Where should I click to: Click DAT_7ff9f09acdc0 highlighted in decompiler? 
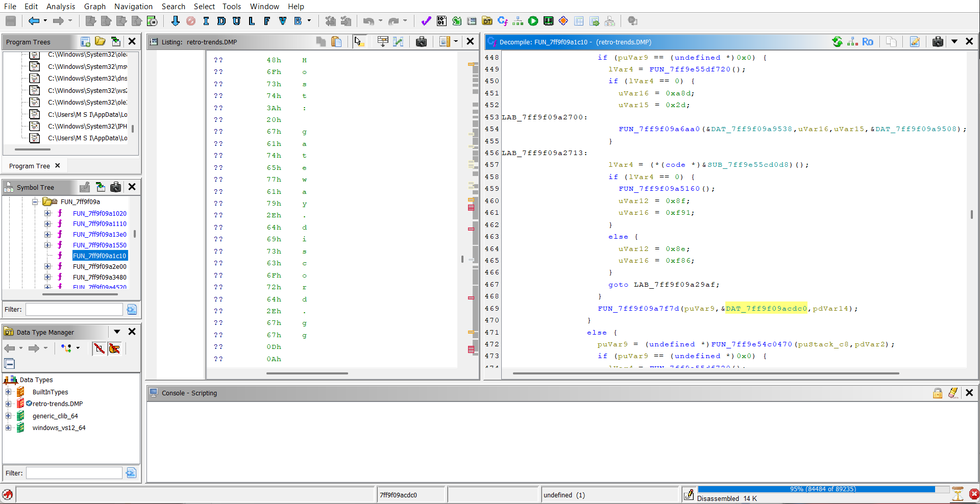coord(766,309)
